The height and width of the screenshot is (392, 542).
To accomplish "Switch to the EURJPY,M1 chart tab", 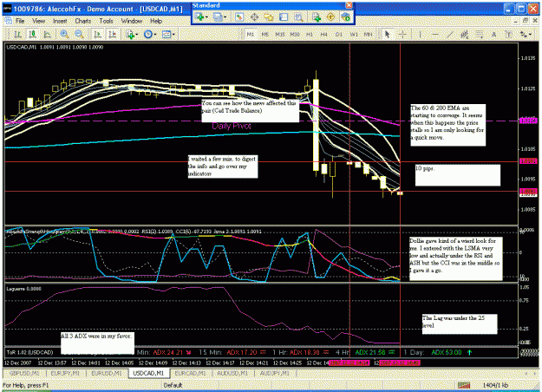I will click(65, 373).
